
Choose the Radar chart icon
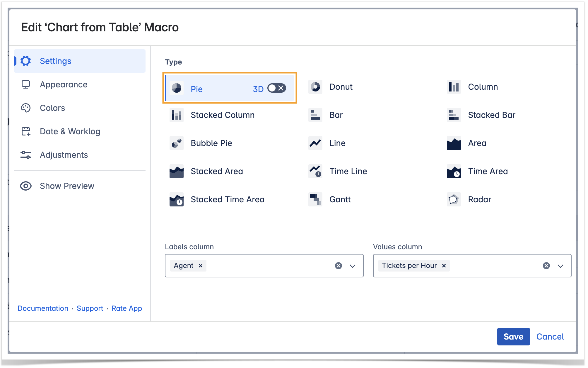click(453, 199)
